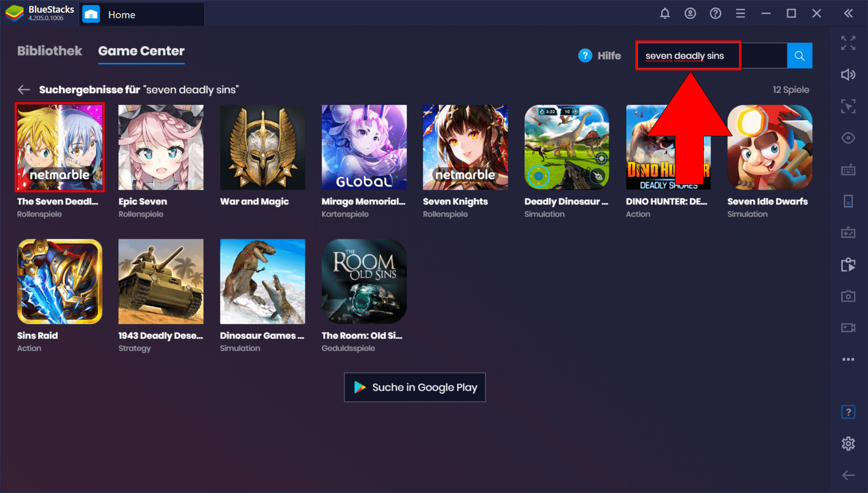Click the War and Magic title text
Viewport: 868px width, 493px height.
point(254,201)
